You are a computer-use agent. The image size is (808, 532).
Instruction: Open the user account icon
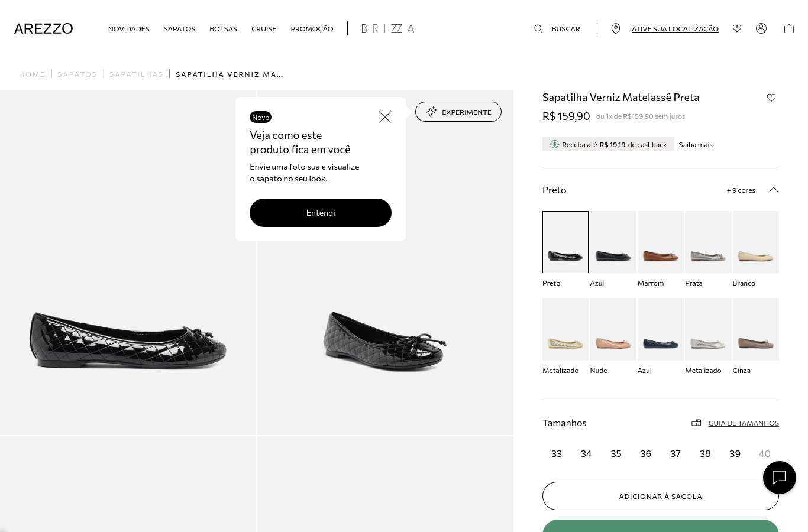pyautogui.click(x=761, y=28)
